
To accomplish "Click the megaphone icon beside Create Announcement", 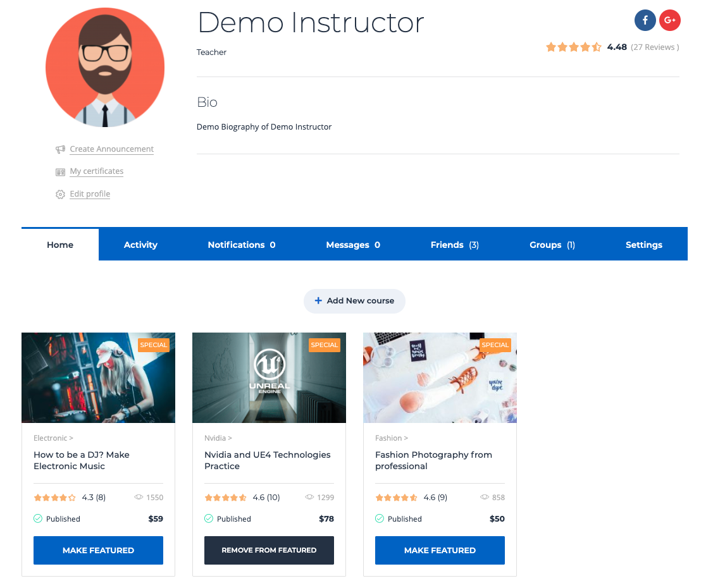I will click(x=60, y=150).
